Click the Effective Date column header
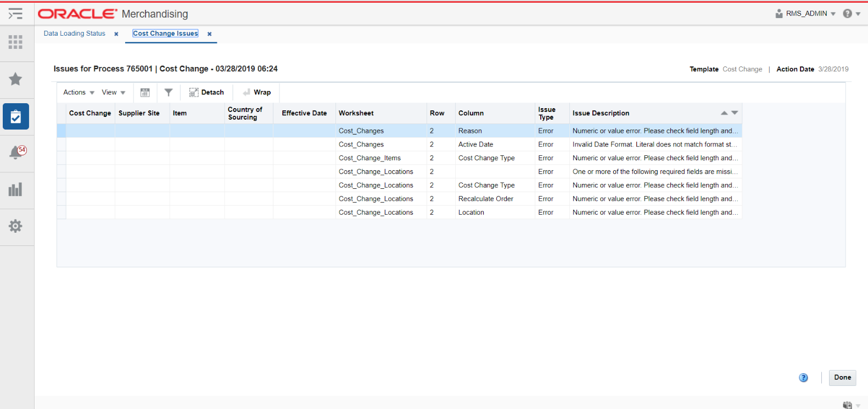 (304, 114)
